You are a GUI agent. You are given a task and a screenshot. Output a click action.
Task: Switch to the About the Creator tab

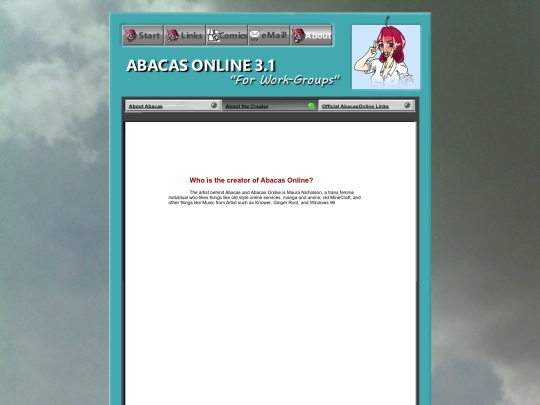click(x=270, y=106)
